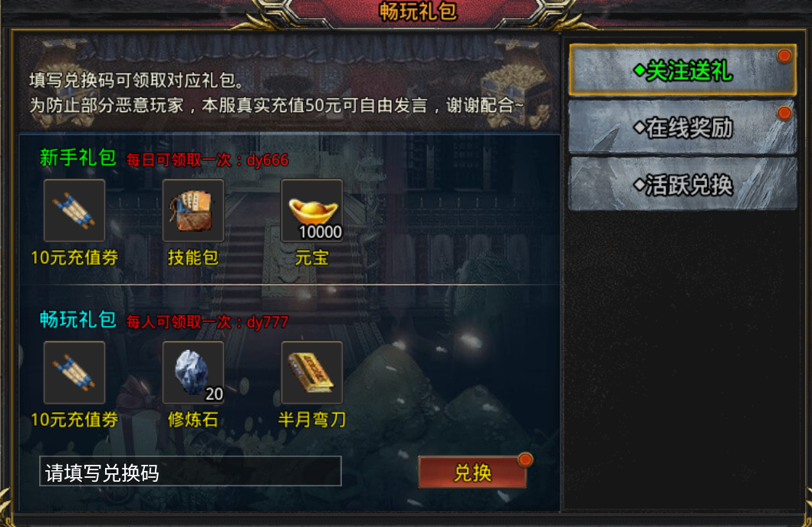This screenshot has width=812, height=527.
Task: Click the red dot on 兑换 button
Action: point(524,459)
